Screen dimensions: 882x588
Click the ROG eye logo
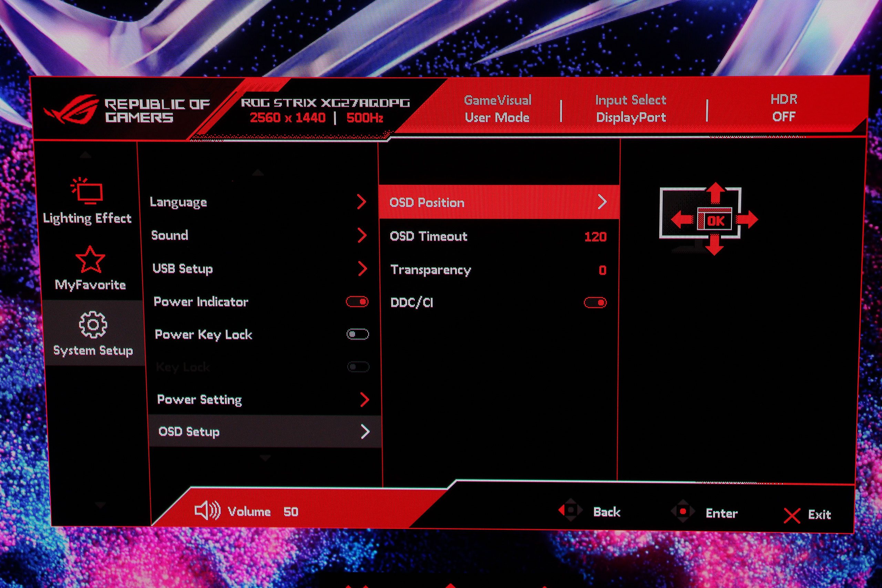point(72,109)
